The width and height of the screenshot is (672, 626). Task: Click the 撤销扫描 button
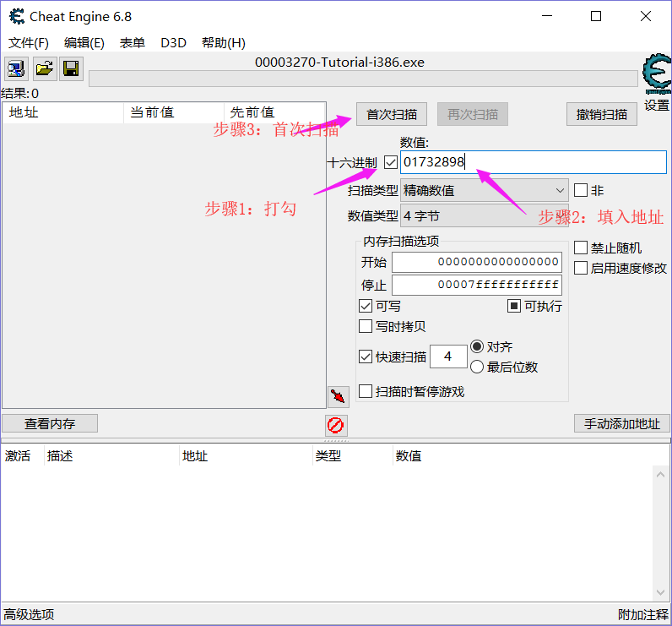click(x=602, y=115)
